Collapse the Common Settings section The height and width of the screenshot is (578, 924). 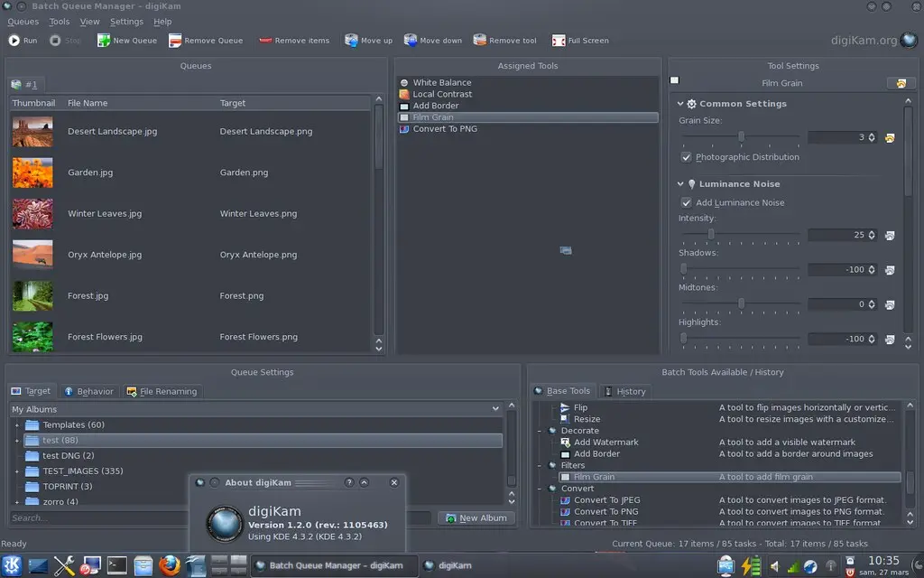[681, 104]
